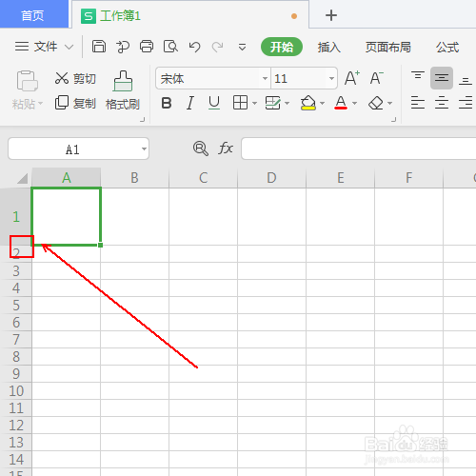Expand the borders dropdown arrow
Viewport: 476px width, 476px height.
click(x=254, y=103)
